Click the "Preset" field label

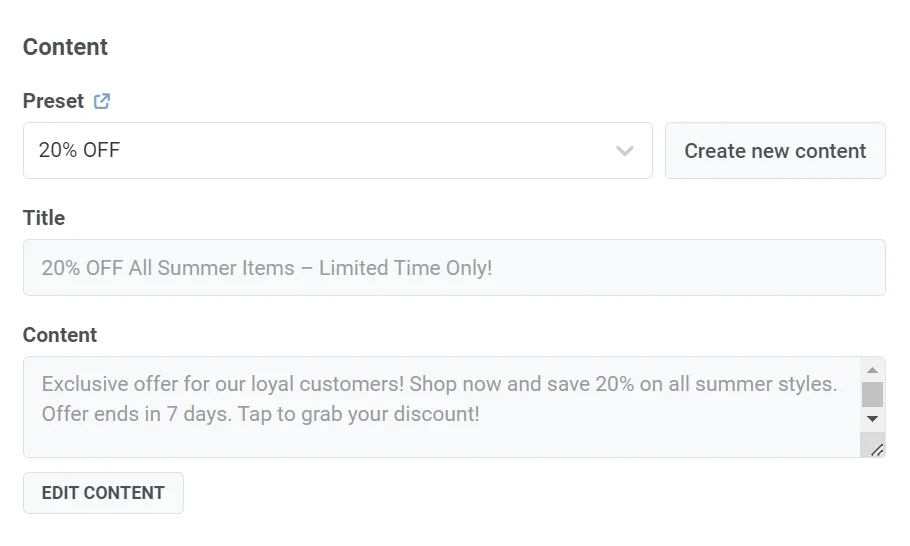click(53, 101)
